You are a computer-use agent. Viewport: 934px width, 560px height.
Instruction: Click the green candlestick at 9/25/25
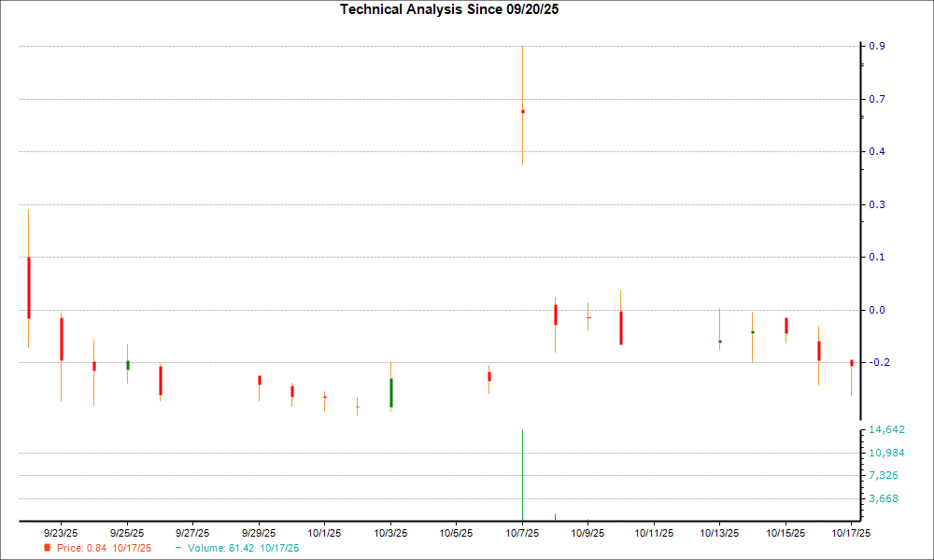[127, 365]
